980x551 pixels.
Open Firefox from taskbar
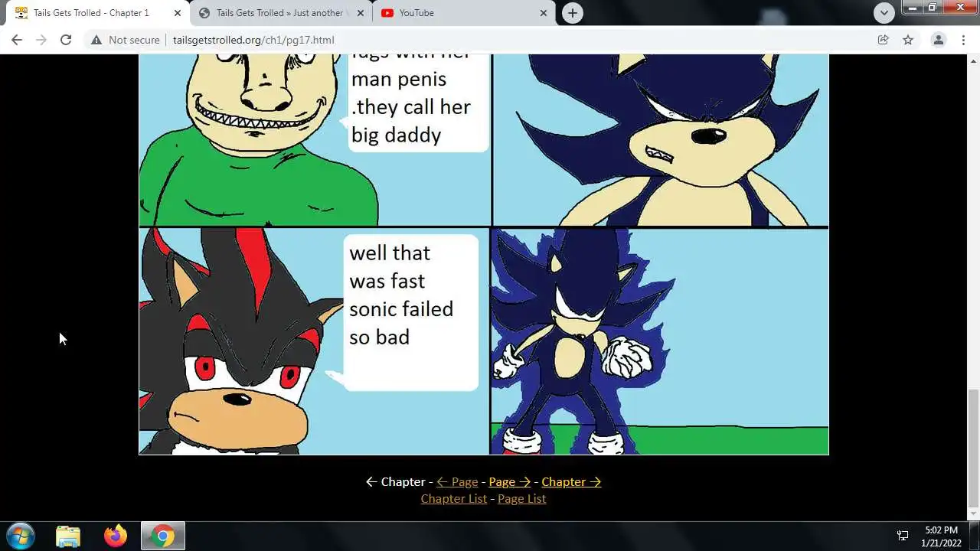pos(116,536)
